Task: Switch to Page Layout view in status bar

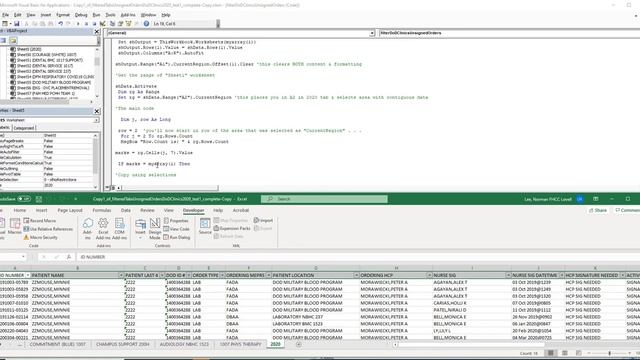Action: 565,353
